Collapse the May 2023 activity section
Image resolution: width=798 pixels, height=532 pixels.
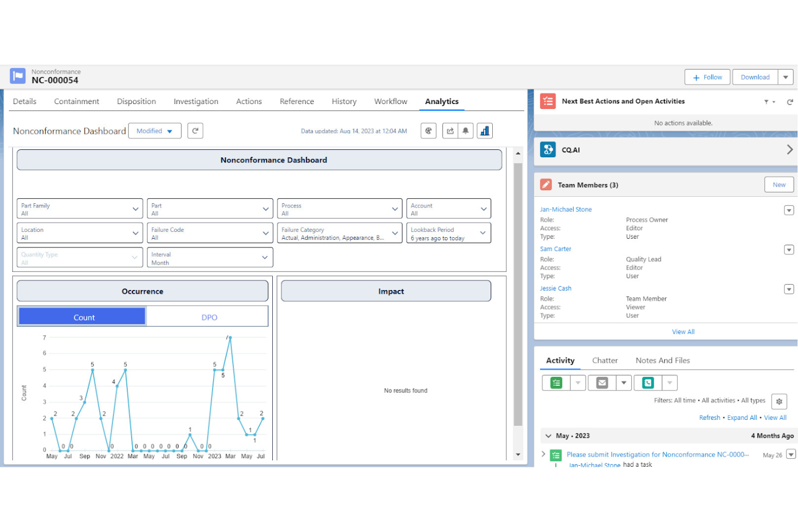click(548, 436)
